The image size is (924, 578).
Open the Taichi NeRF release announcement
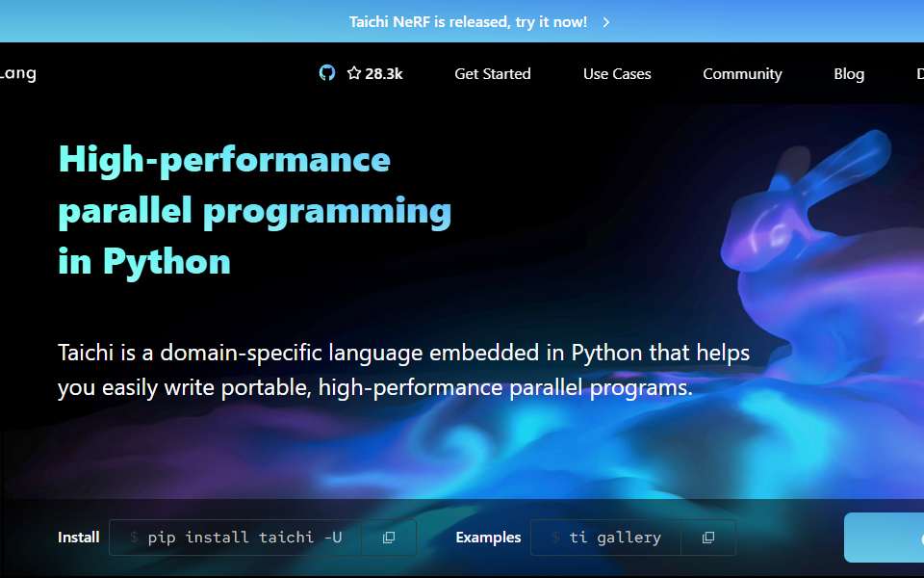[x=468, y=22]
